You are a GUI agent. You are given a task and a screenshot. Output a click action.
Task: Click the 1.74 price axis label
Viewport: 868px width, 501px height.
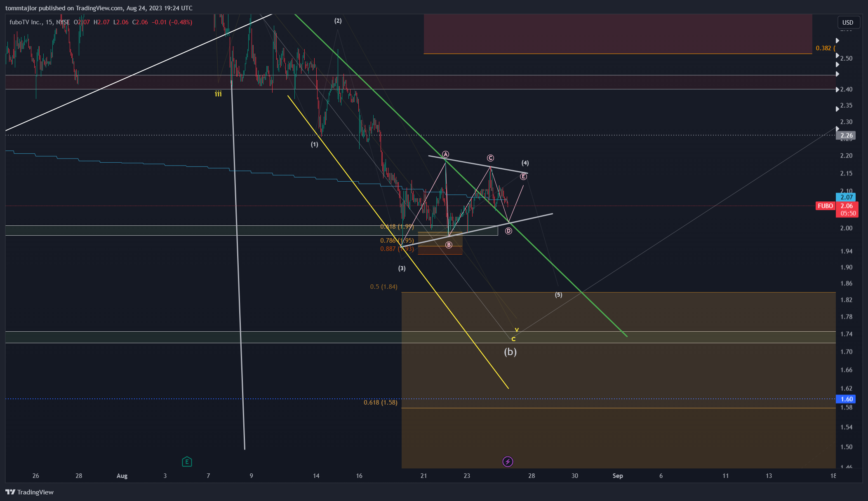click(847, 334)
